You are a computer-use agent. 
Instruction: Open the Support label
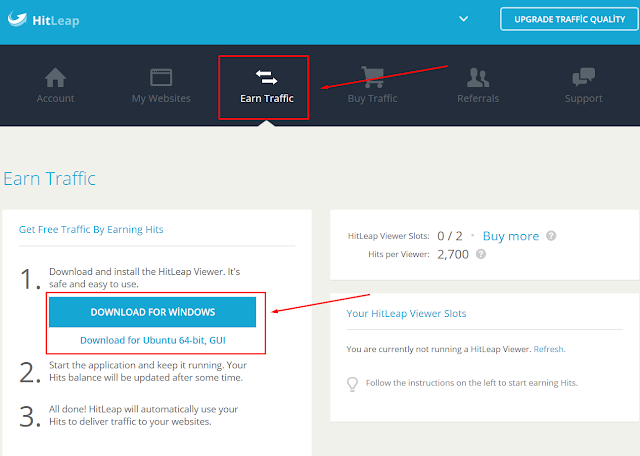point(584,98)
